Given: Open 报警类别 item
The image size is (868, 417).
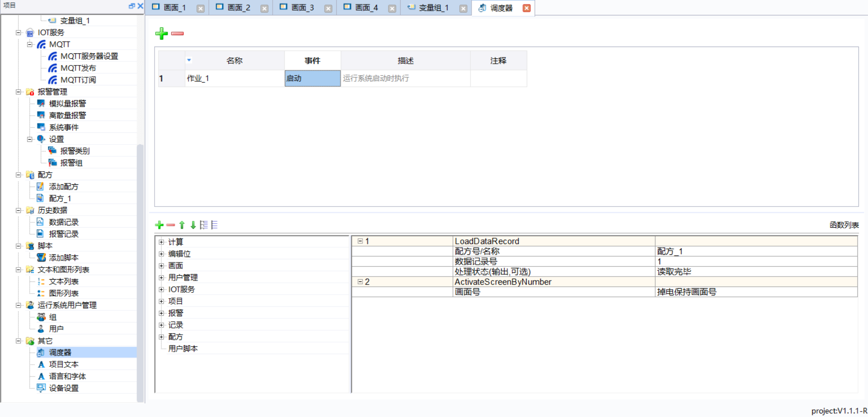Looking at the screenshot, I should (x=75, y=151).
